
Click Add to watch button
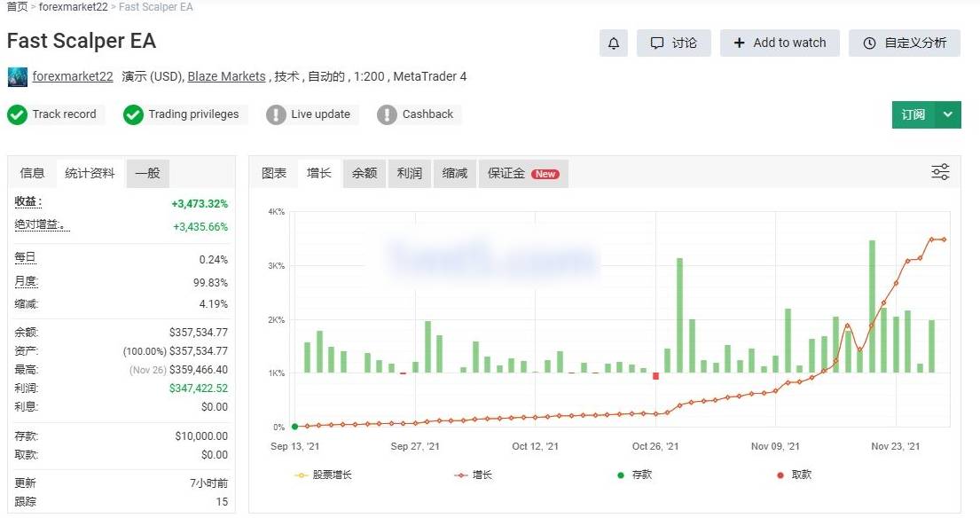[x=780, y=43]
